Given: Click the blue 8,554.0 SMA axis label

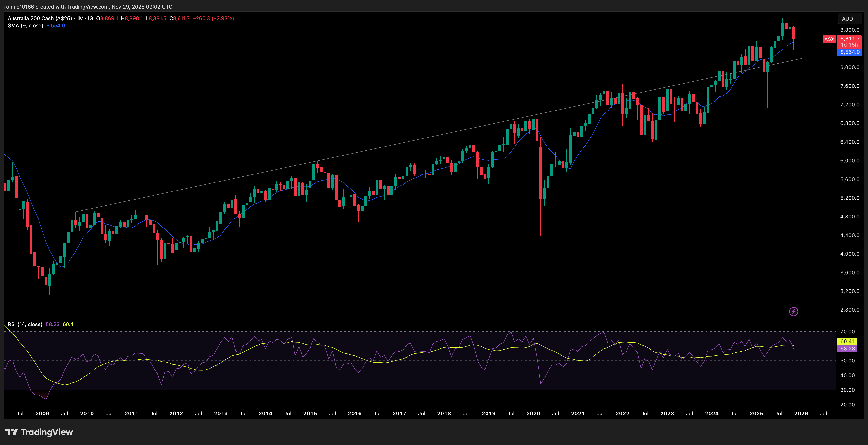Looking at the screenshot, I should tap(849, 52).
